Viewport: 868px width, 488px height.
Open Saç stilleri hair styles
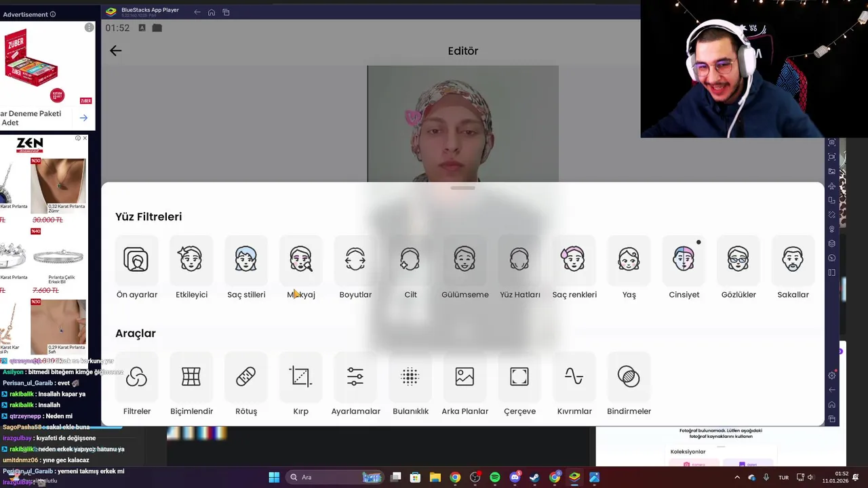coord(246,267)
